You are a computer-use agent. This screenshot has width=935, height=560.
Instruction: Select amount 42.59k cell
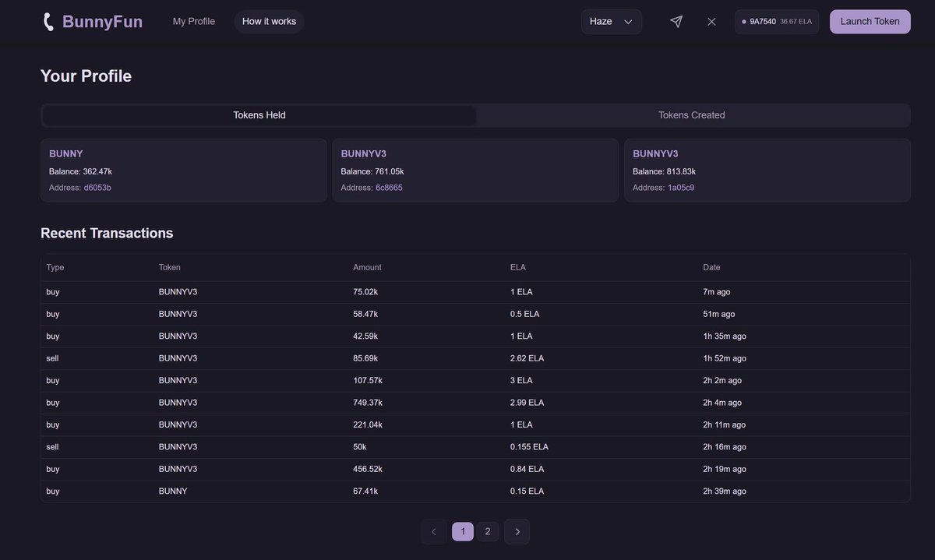click(365, 336)
